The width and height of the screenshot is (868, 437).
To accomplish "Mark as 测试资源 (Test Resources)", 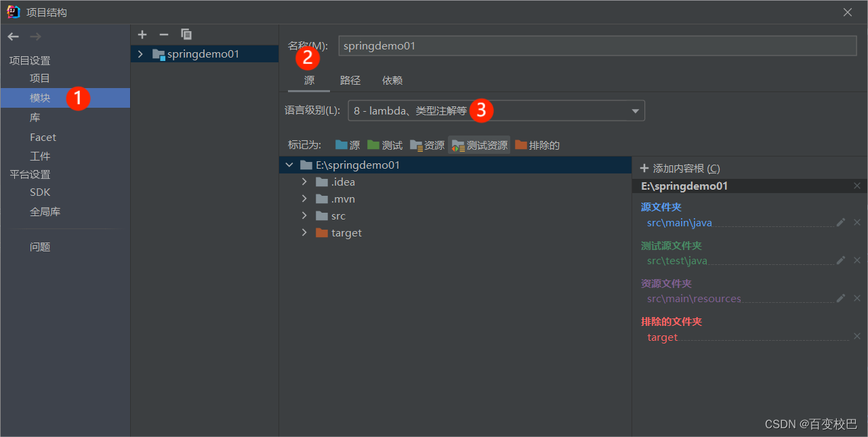I will tap(479, 145).
